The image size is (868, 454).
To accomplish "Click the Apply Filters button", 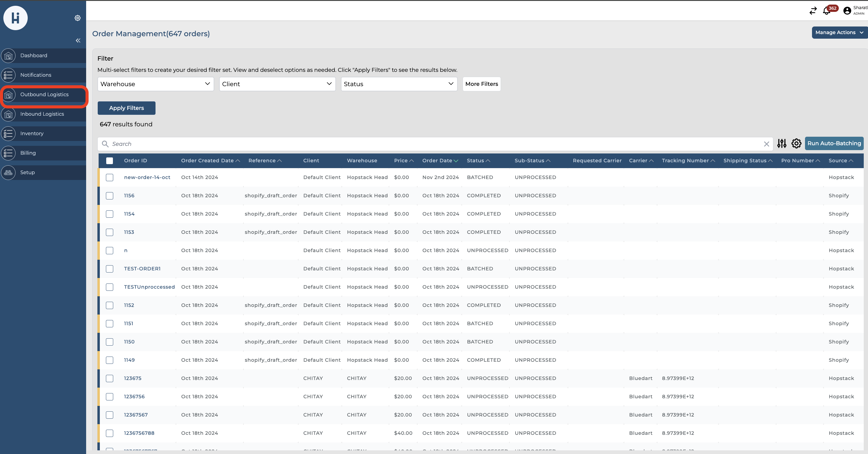I will click(126, 108).
